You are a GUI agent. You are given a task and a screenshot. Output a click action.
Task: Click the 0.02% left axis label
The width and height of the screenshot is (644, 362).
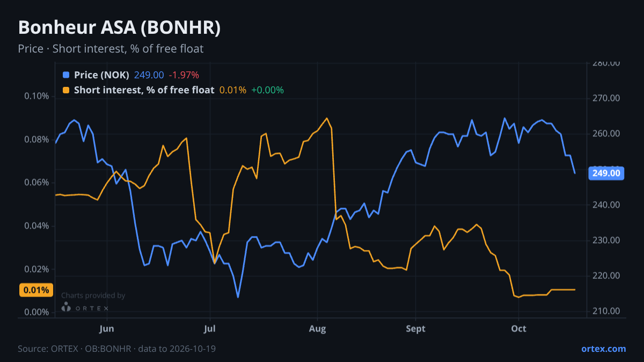tap(36, 269)
